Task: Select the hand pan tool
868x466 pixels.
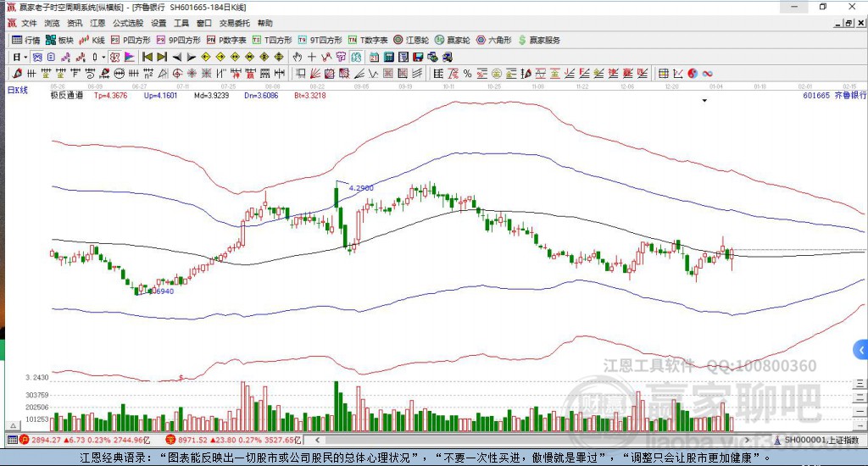Action: 298,57
